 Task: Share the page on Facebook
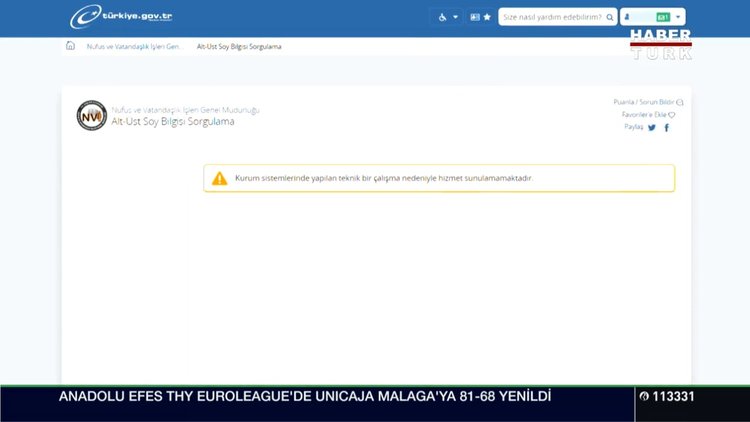click(x=667, y=127)
